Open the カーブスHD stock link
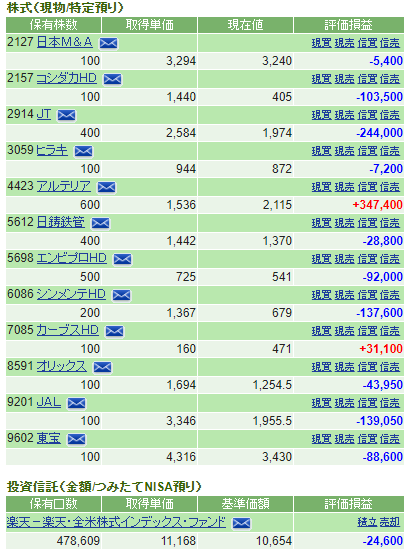This screenshot has width=413, height=560. (x=68, y=330)
